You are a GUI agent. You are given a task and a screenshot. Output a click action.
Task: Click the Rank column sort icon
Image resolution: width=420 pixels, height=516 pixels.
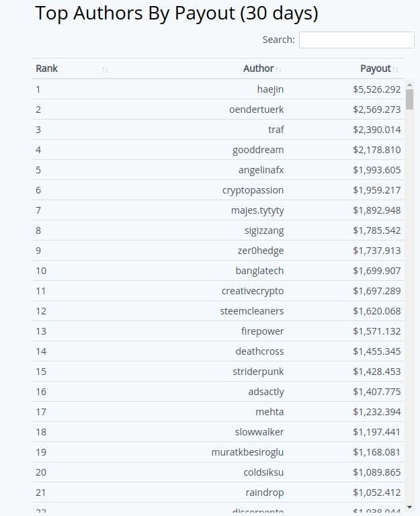[105, 69]
